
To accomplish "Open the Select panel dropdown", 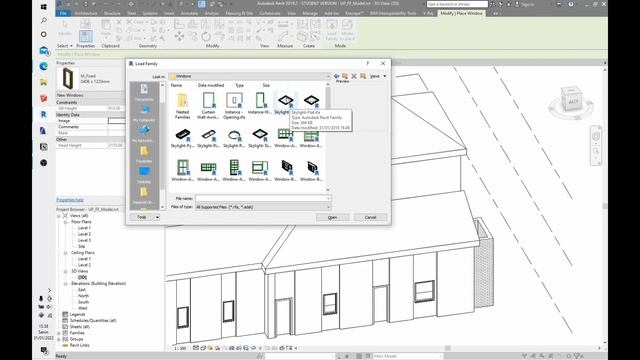I will point(64,46).
